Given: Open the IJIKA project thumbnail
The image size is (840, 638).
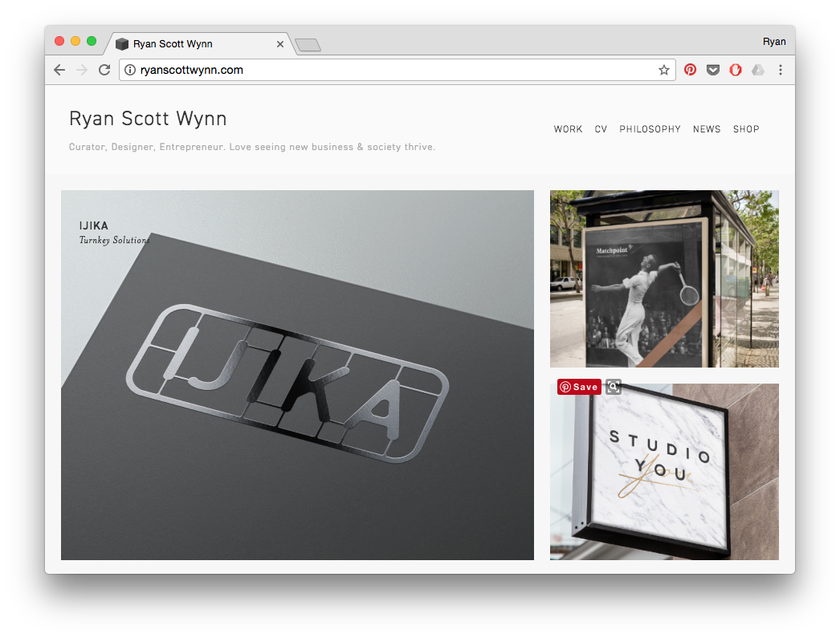Looking at the screenshot, I should pyautogui.click(x=297, y=374).
